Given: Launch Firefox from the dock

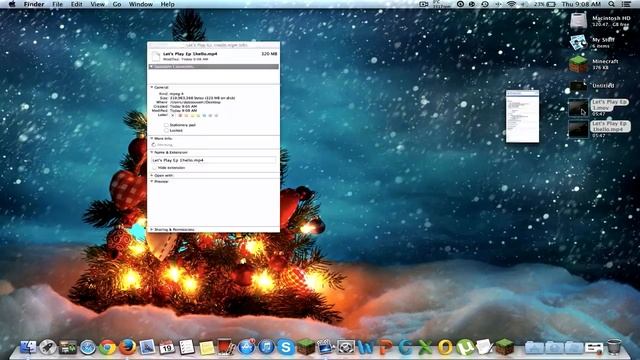Looking at the screenshot, I should pos(127,347).
